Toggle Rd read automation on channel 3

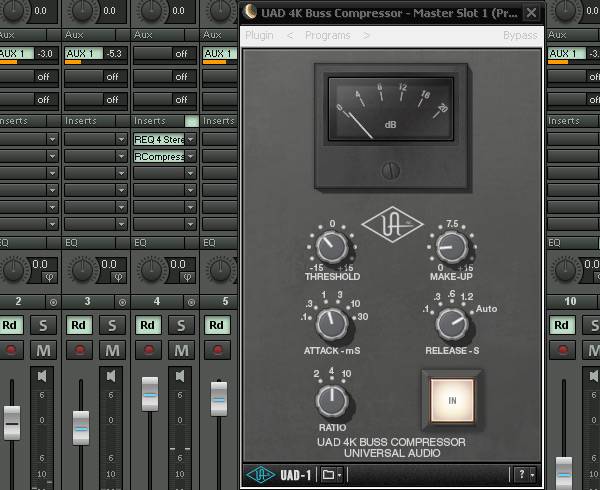pos(79,325)
